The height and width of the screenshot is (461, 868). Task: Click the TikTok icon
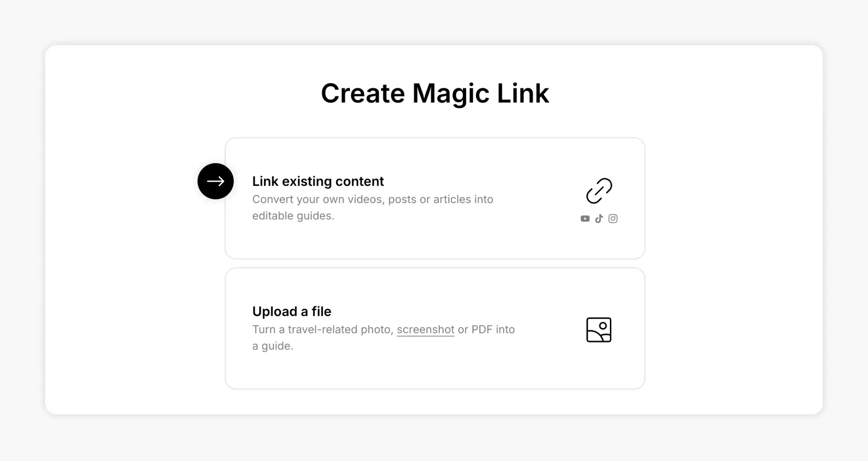[599, 219]
